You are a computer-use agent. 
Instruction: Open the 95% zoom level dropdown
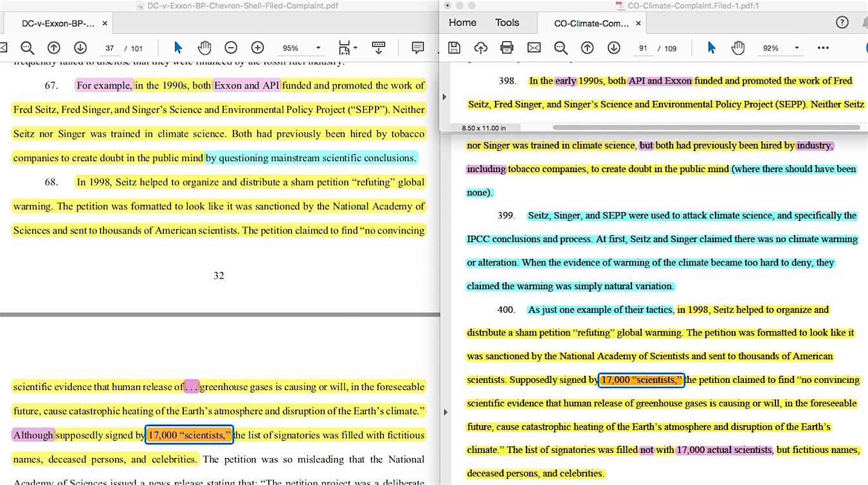coord(318,48)
